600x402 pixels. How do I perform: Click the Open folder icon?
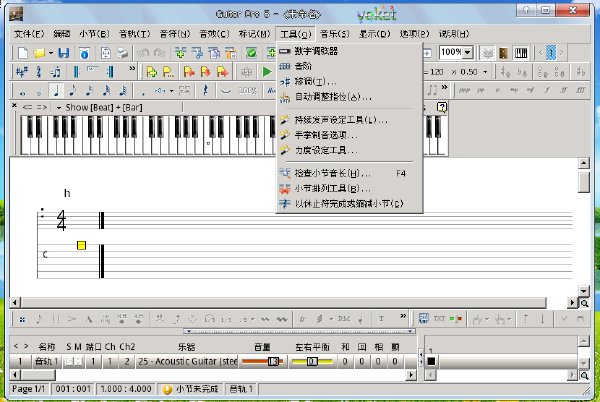pyautogui.click(x=39, y=53)
